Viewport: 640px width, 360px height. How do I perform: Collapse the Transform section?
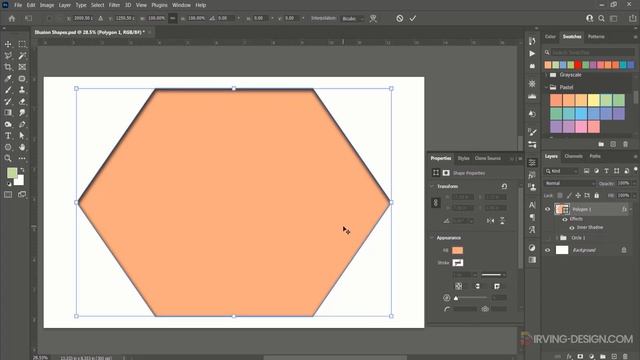coord(432,186)
